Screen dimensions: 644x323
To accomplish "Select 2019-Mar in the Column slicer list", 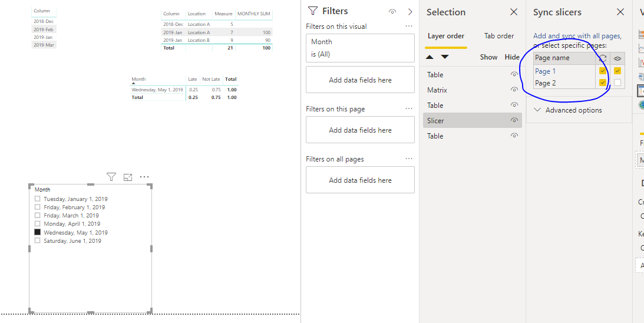I will 44,45.
